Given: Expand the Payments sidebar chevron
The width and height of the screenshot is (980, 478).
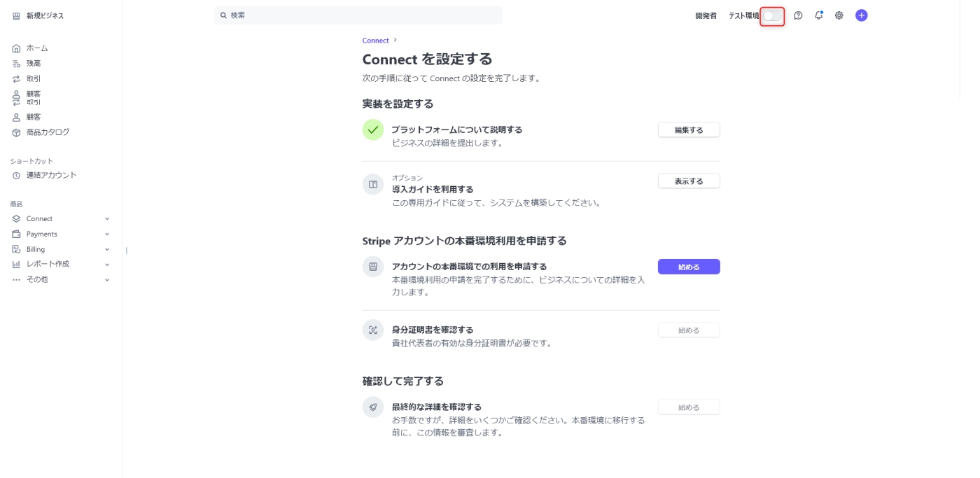Looking at the screenshot, I should click(x=107, y=234).
